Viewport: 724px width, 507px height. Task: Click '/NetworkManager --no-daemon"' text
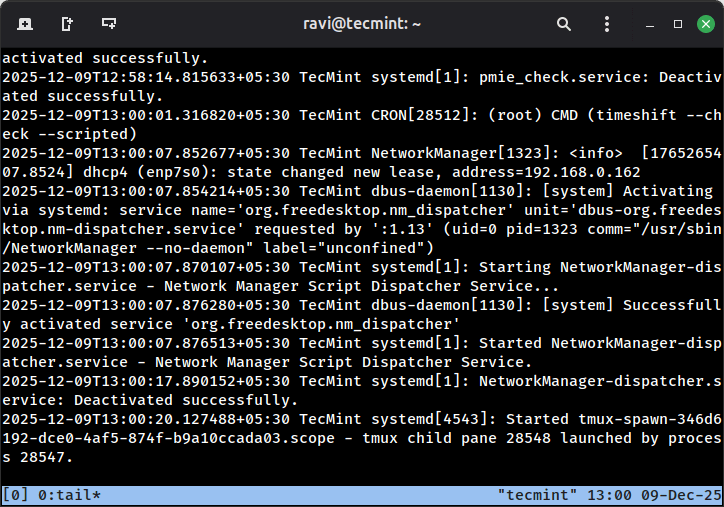[x=128, y=248]
